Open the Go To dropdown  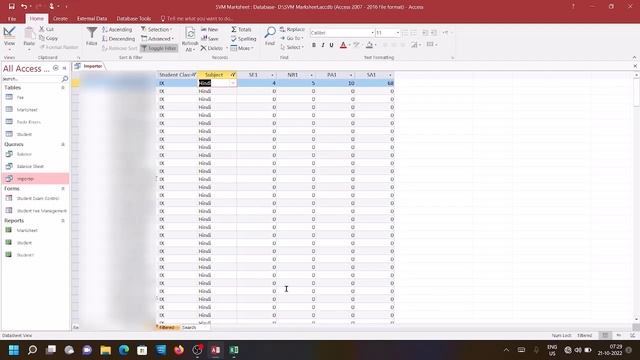tap(291, 38)
